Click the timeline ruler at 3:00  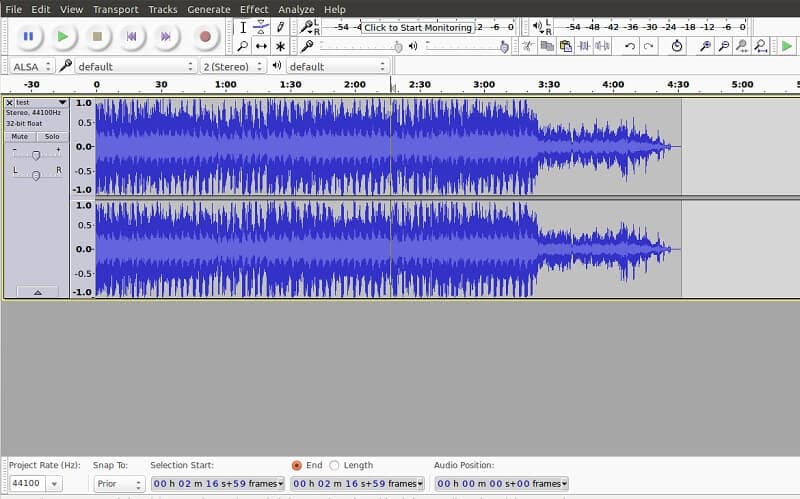(484, 84)
